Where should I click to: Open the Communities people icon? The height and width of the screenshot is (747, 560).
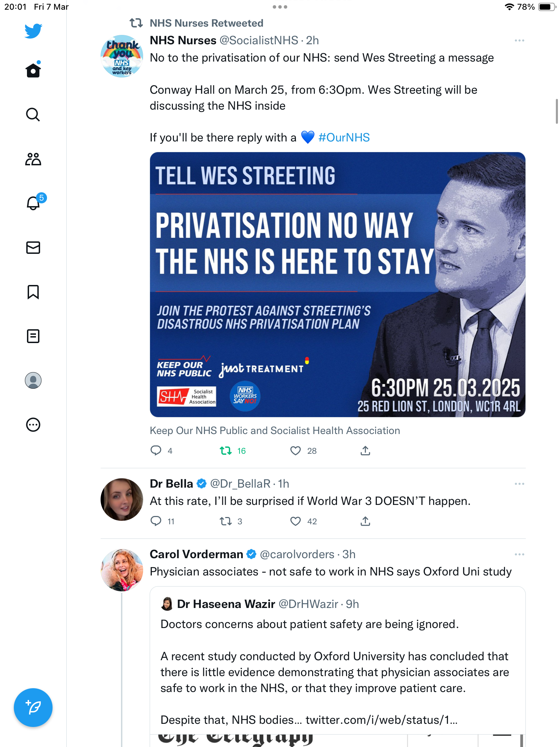pos(33,159)
